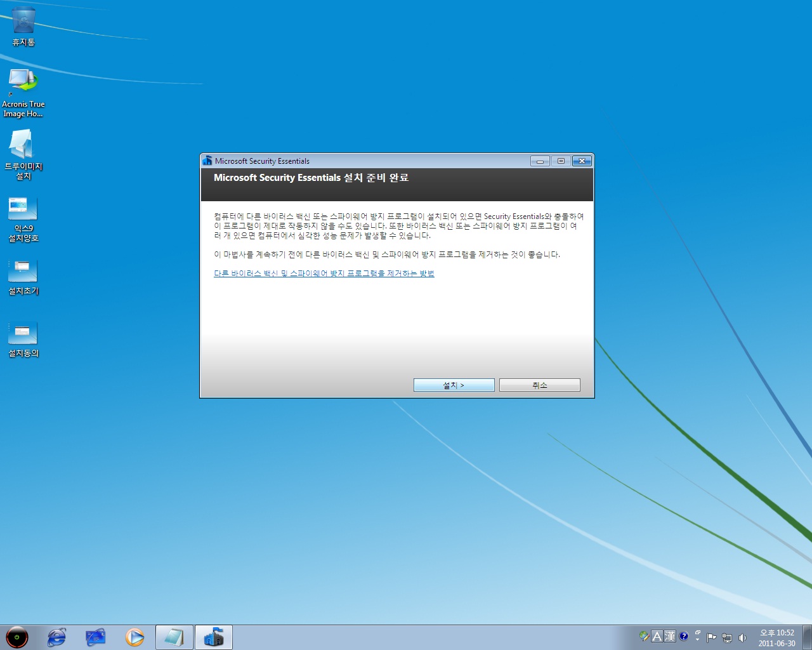The image size is (812, 650).
Task: Toggle the IME 'A' input mode
Action: [x=657, y=636]
